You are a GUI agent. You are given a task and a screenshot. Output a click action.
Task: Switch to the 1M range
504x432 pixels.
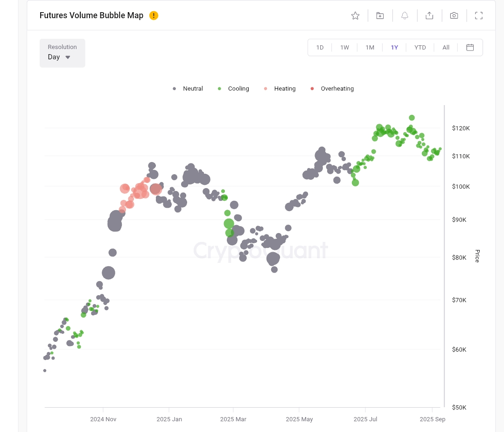370,48
